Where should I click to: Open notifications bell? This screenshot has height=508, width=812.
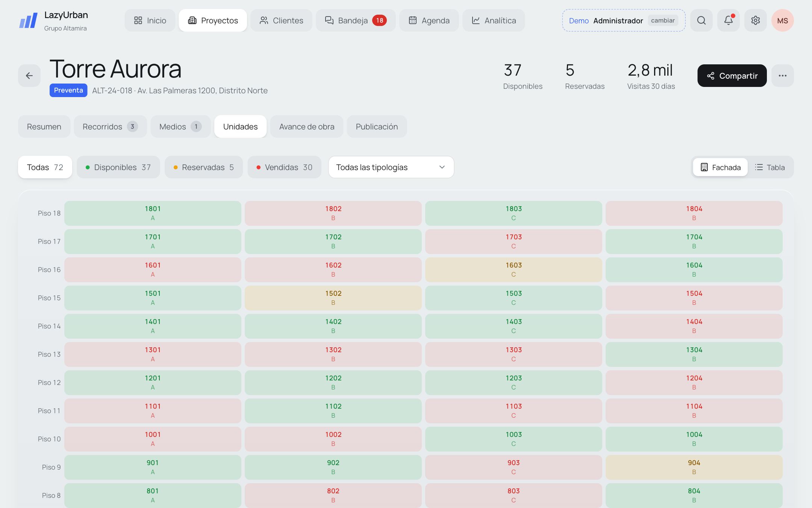click(x=728, y=20)
